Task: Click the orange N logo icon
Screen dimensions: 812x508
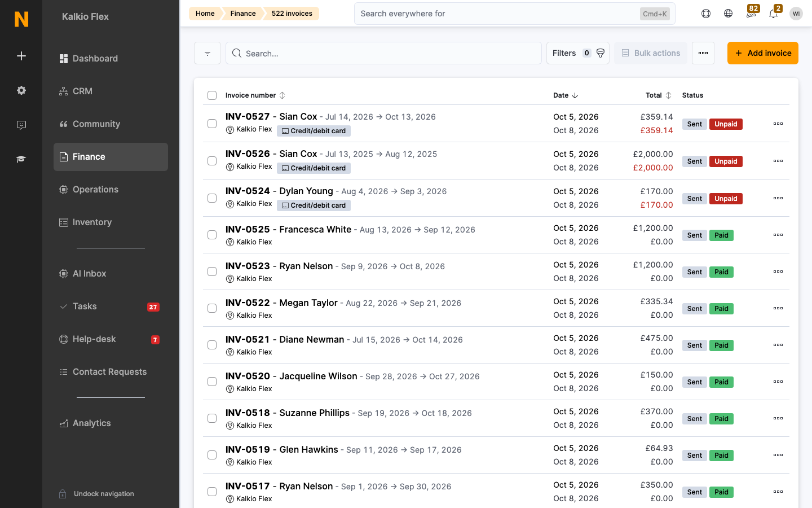Action: pyautogui.click(x=21, y=19)
